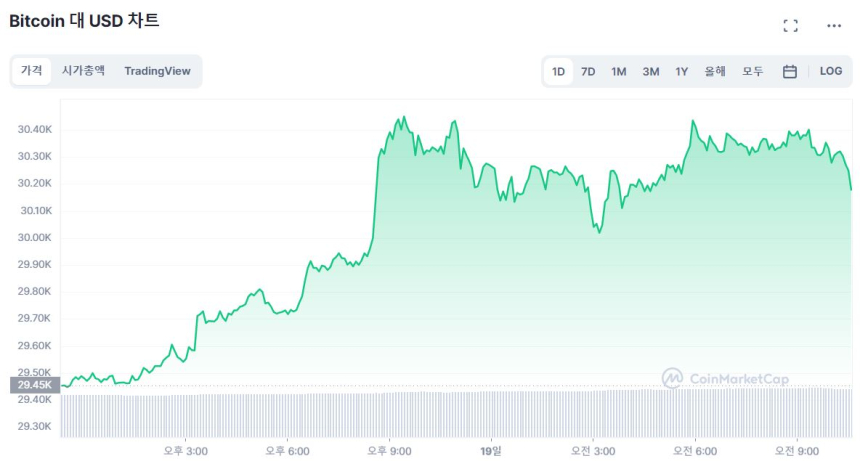Select the 7D time range
This screenshot has height=461, width=860.
pos(588,71)
